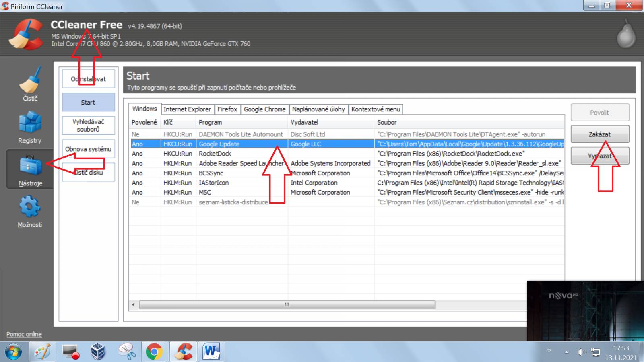Switch to the Windows tab
The image size is (644, 362).
pos(144,109)
